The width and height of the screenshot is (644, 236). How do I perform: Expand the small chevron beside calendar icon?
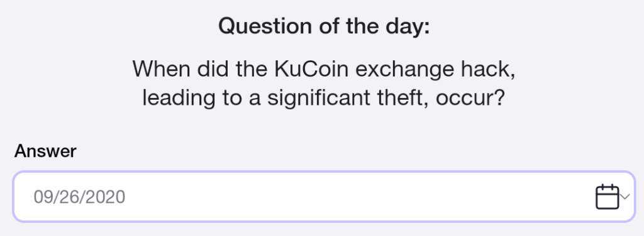[x=625, y=197]
